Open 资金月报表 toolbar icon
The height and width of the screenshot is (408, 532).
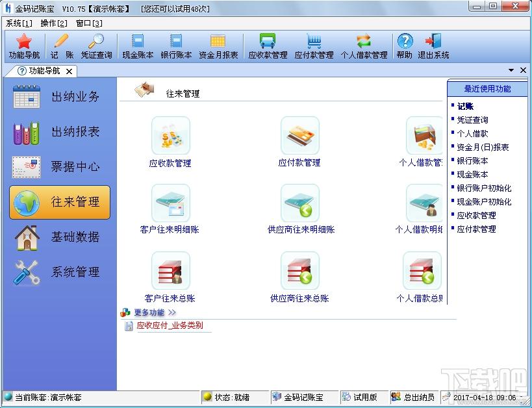point(218,46)
